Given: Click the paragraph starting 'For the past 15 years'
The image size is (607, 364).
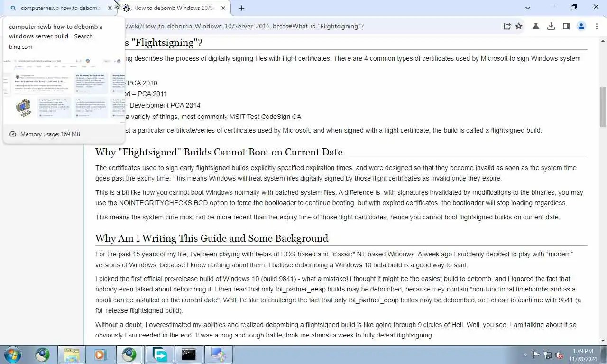Looking at the screenshot, I should (334, 259).
